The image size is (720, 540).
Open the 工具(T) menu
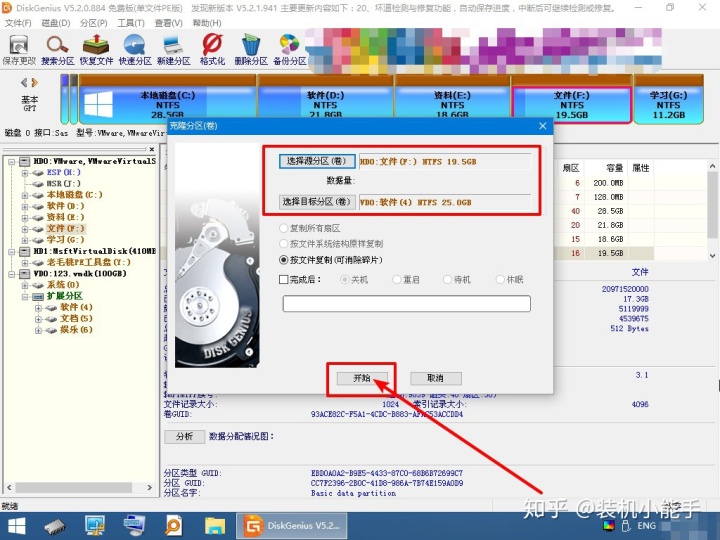tap(131, 23)
